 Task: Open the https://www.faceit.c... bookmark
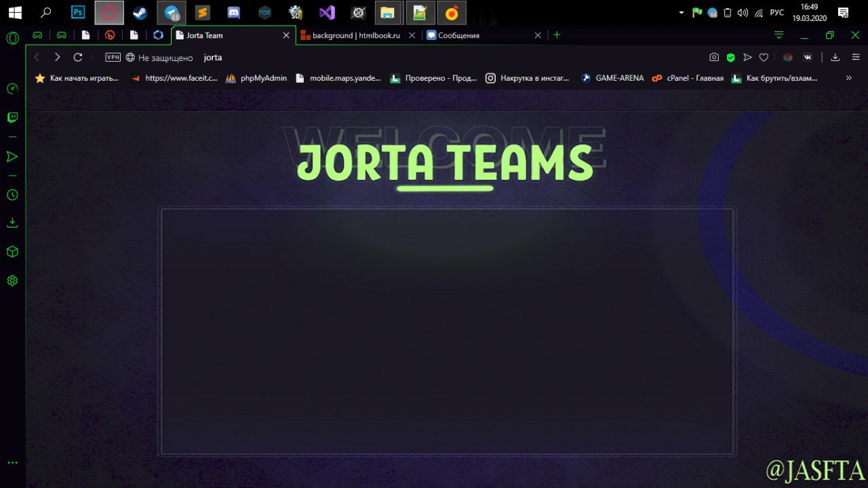point(174,78)
